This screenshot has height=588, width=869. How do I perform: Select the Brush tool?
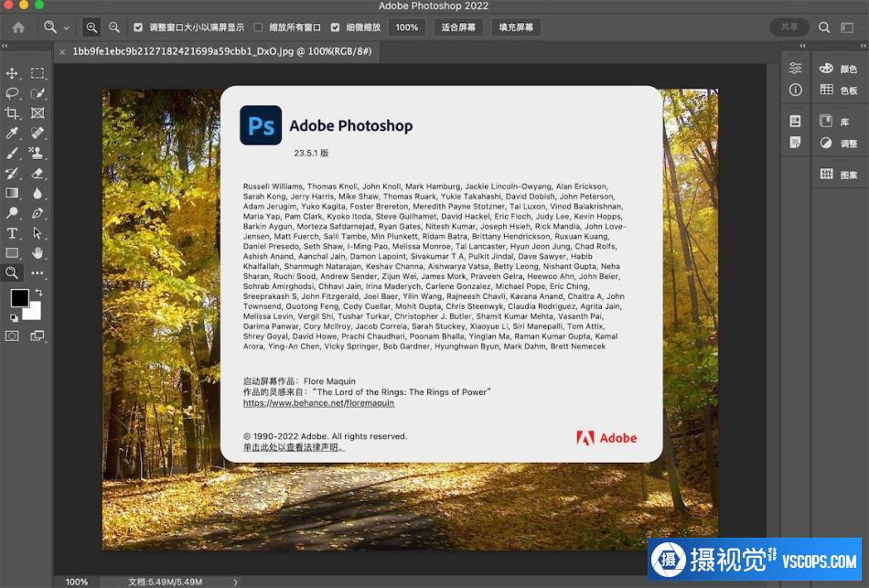click(x=12, y=153)
